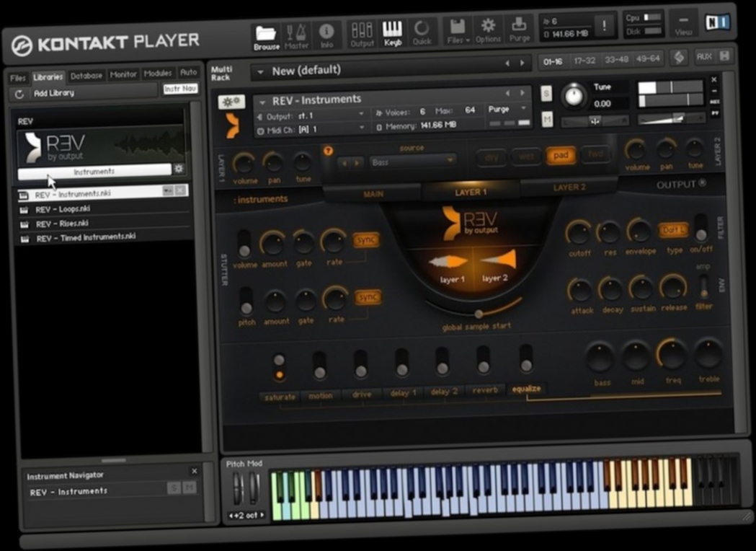The height and width of the screenshot is (551, 756).
Task: Click the Tune knob
Action: [x=574, y=95]
